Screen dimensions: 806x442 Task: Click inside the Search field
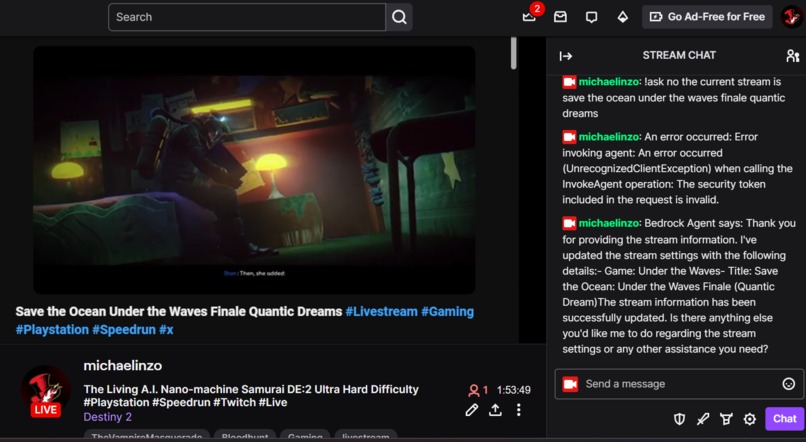tap(247, 17)
